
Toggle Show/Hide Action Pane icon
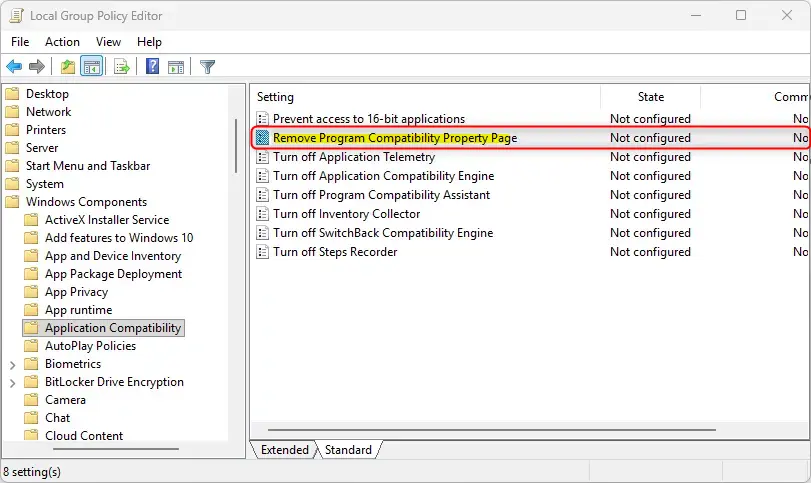pyautogui.click(x=176, y=67)
